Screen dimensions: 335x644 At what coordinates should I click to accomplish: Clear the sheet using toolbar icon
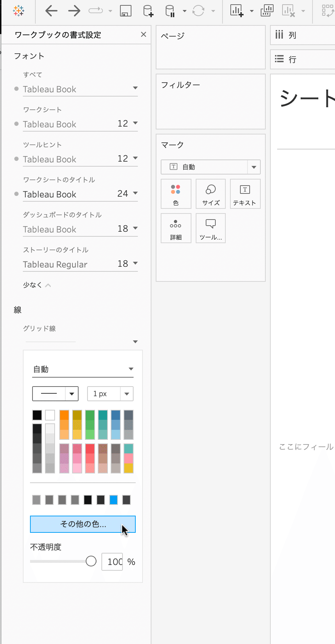(x=289, y=11)
